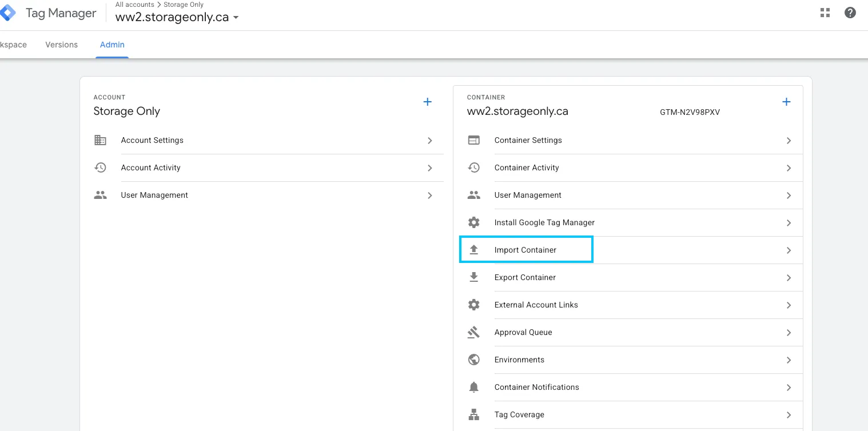Click the container User Management people icon
Viewport: 868px width, 431px height.
[473, 195]
